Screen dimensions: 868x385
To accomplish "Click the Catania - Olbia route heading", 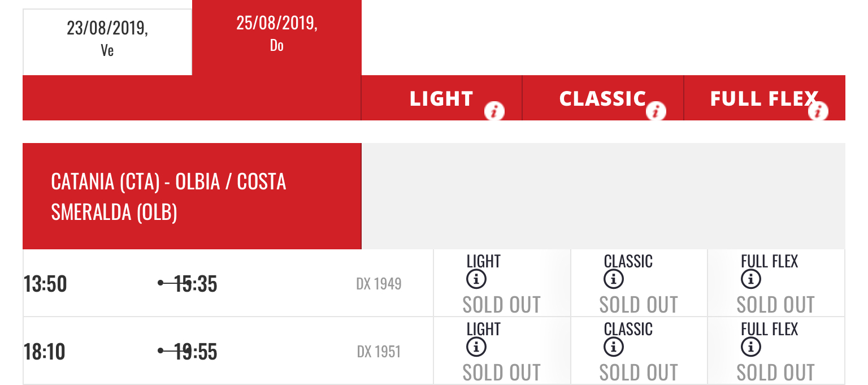I will tap(168, 197).
